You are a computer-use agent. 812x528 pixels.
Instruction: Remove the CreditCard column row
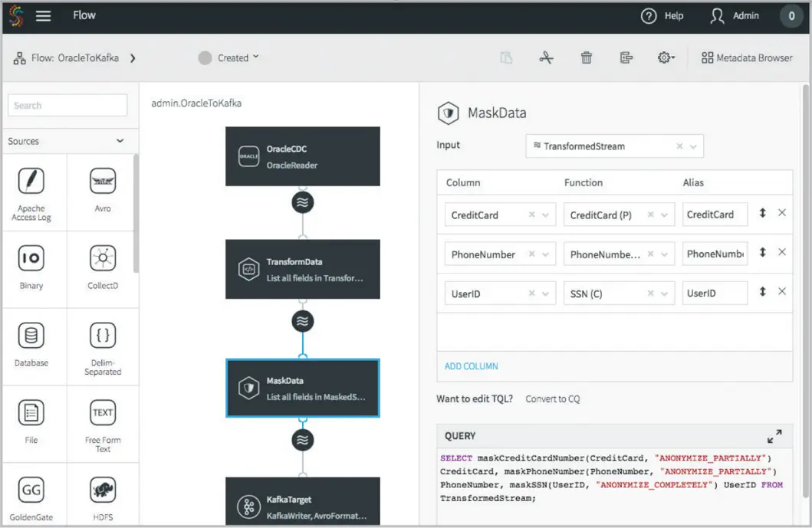[x=782, y=213]
